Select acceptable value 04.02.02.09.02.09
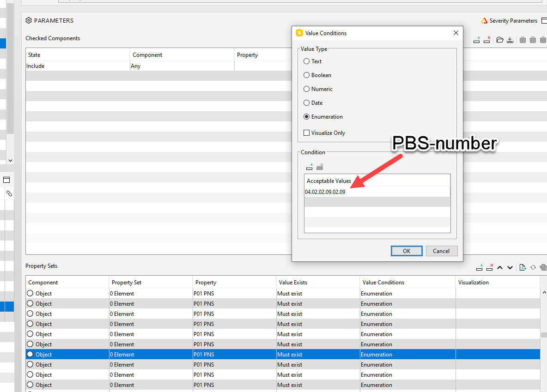 click(377, 192)
